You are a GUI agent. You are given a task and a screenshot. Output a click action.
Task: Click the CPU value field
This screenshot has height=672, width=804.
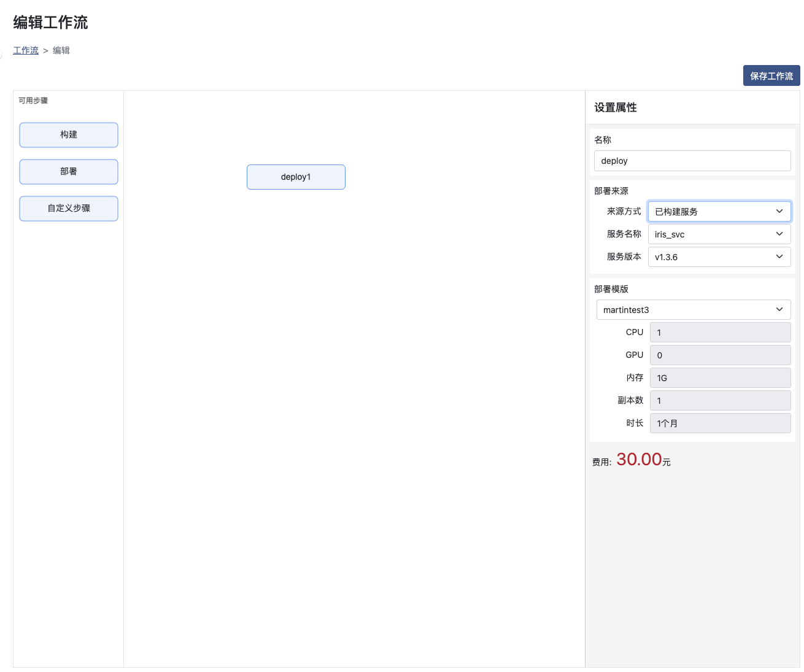(x=719, y=332)
